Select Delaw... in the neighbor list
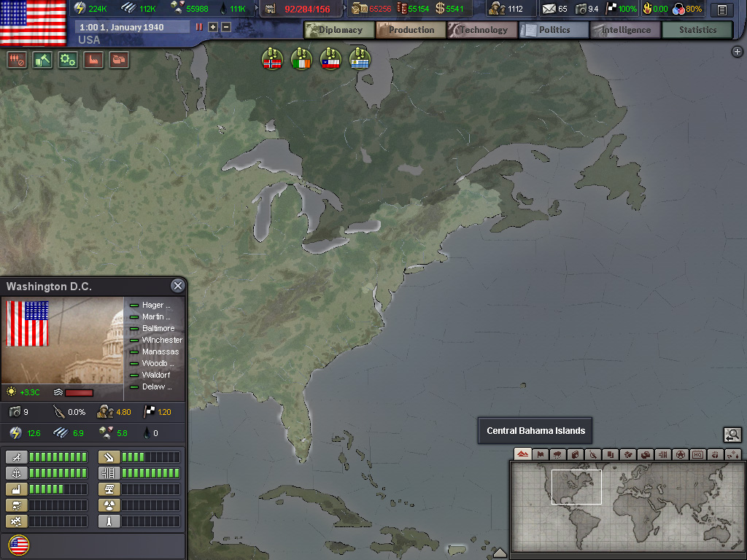Screen dimensions: 747x560 click(157, 386)
